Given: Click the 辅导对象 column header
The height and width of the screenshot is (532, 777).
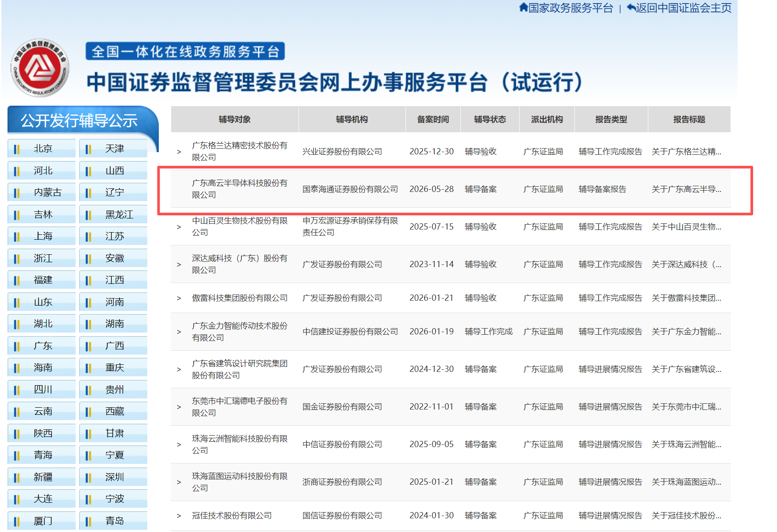Looking at the screenshot, I should coord(235,119).
